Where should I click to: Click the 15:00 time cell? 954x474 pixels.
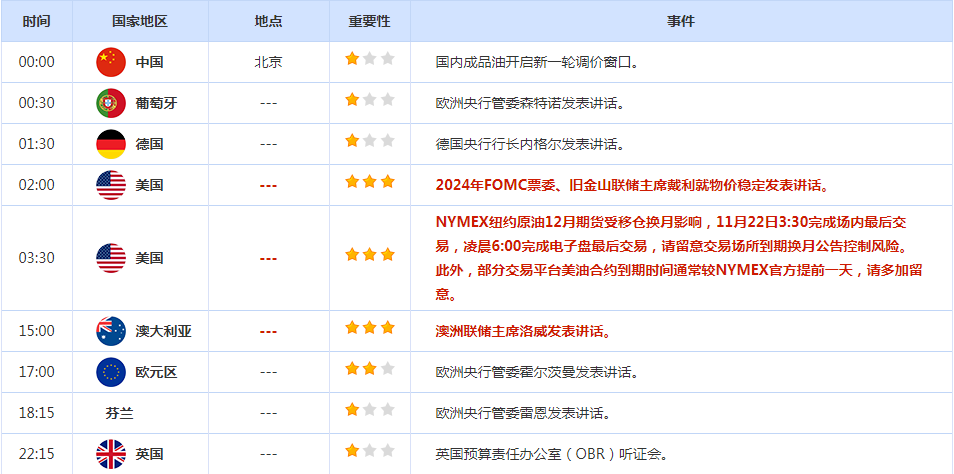pos(37,332)
